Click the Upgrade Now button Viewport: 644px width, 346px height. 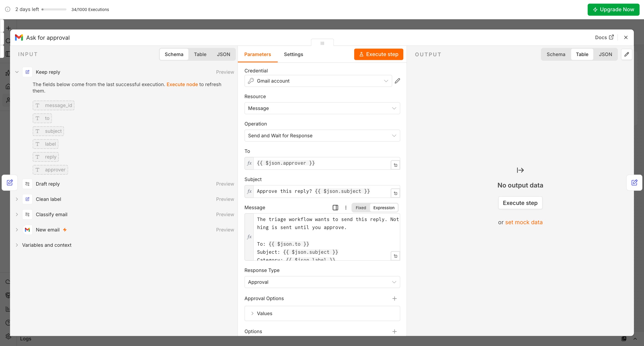(613, 10)
